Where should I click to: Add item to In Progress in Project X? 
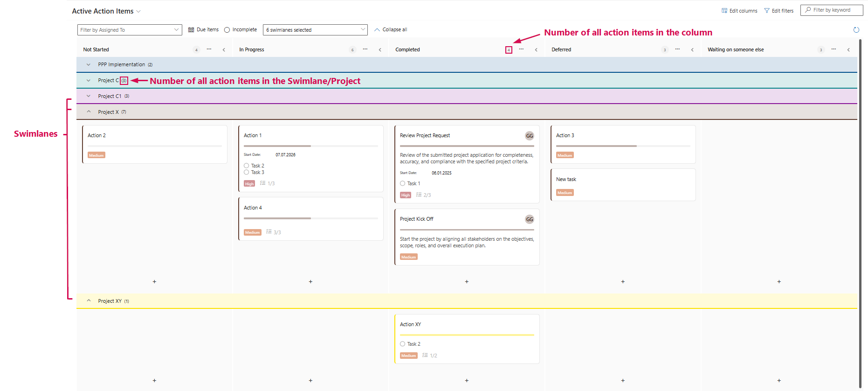(x=310, y=282)
